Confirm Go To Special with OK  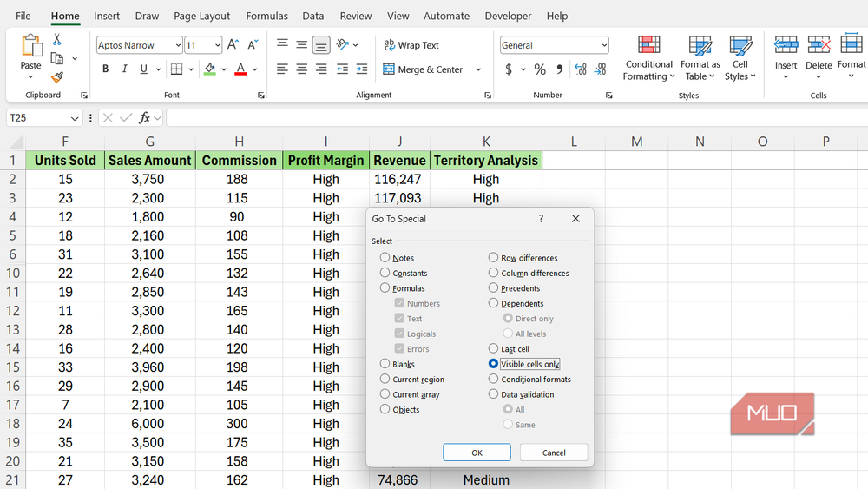477,453
